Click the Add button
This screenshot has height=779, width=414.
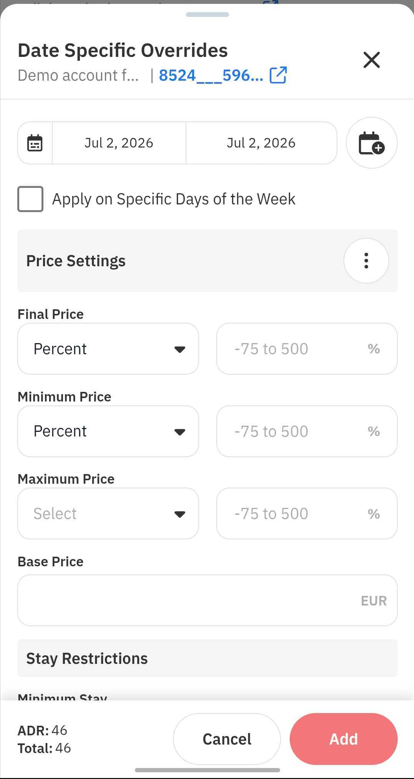point(343,739)
